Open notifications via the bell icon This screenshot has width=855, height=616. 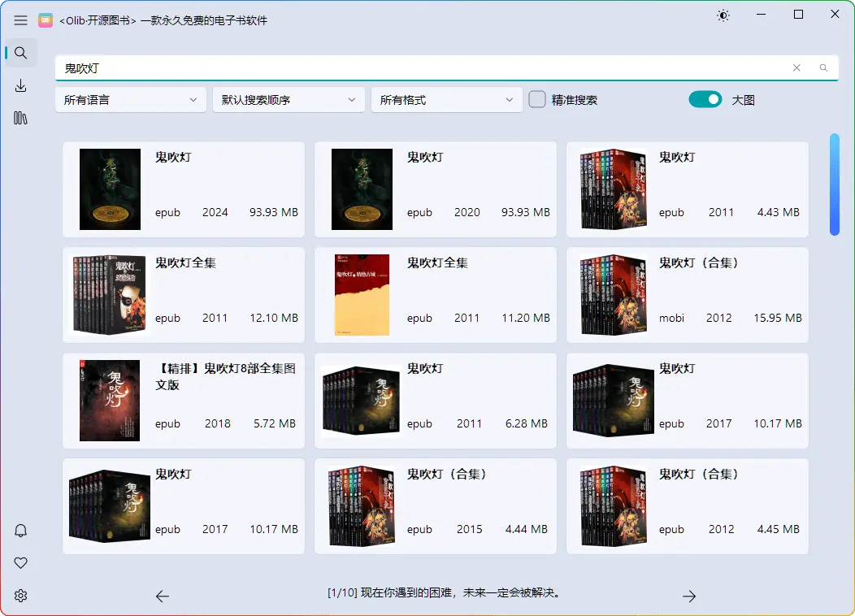point(20,530)
